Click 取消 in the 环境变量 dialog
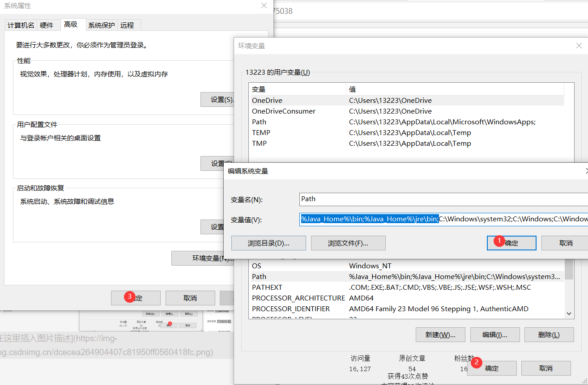588x385 pixels. tap(546, 368)
